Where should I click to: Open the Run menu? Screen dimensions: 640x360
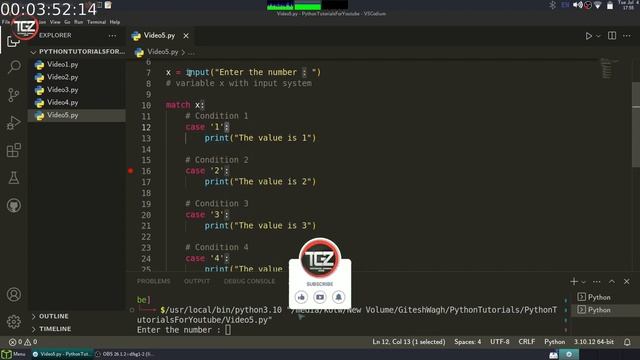point(78,22)
